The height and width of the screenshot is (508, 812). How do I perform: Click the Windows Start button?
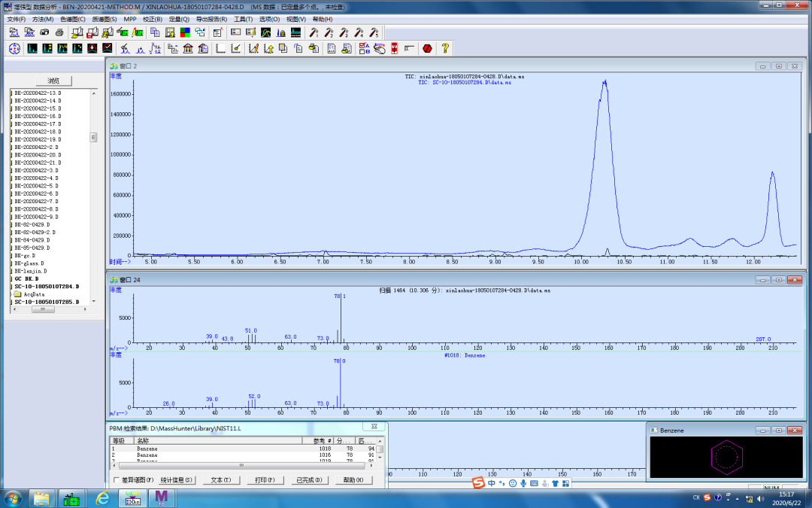pos(13,499)
